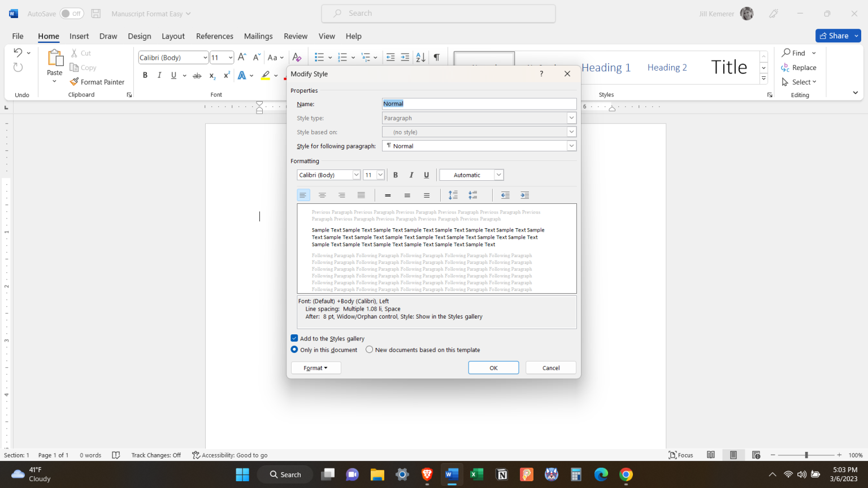868x488 pixels.
Task: Click ribbon Bold button
Action: pos(145,75)
